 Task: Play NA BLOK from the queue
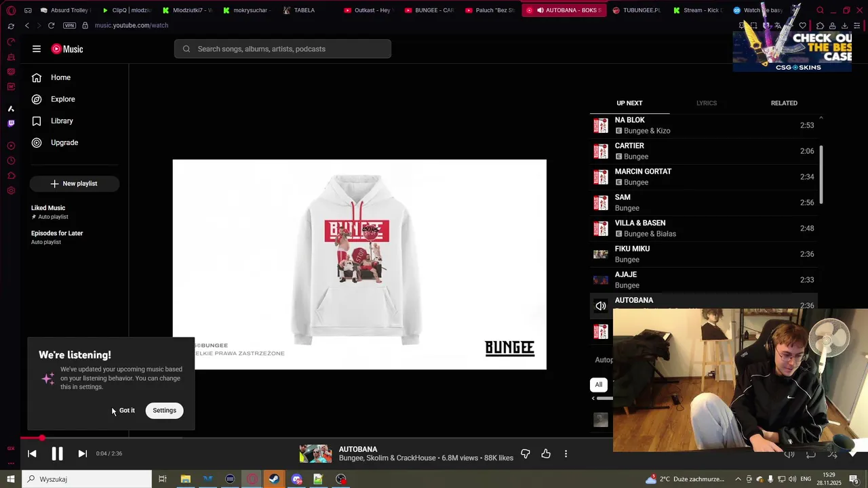(x=703, y=125)
